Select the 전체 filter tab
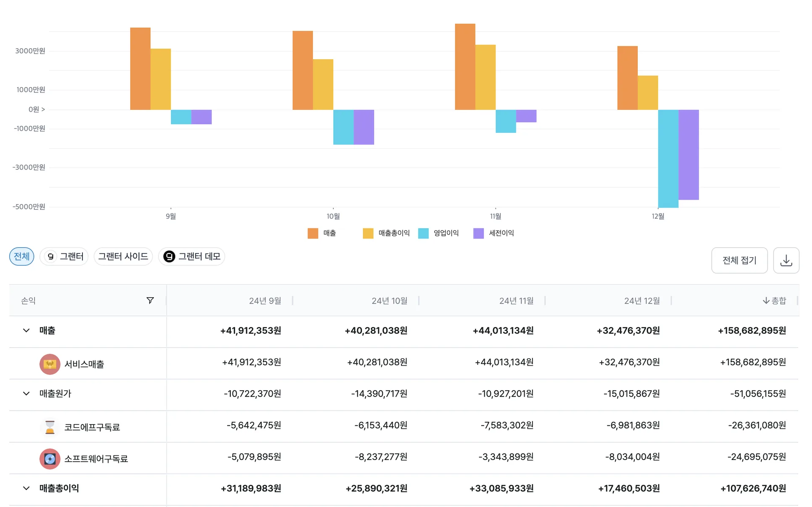This screenshot has height=507, width=812. coord(22,256)
